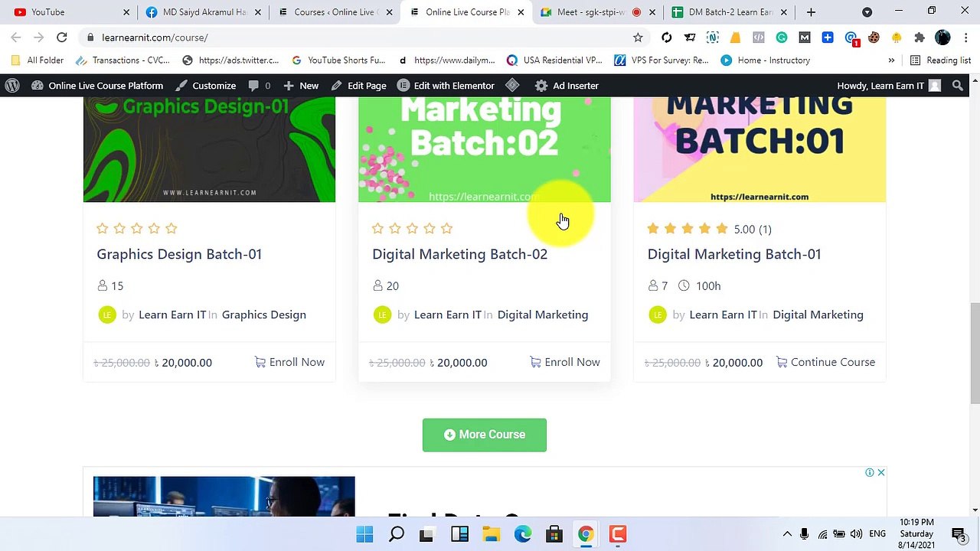The height and width of the screenshot is (551, 980).
Task: Load more with the More Course button
Action: [485, 435]
